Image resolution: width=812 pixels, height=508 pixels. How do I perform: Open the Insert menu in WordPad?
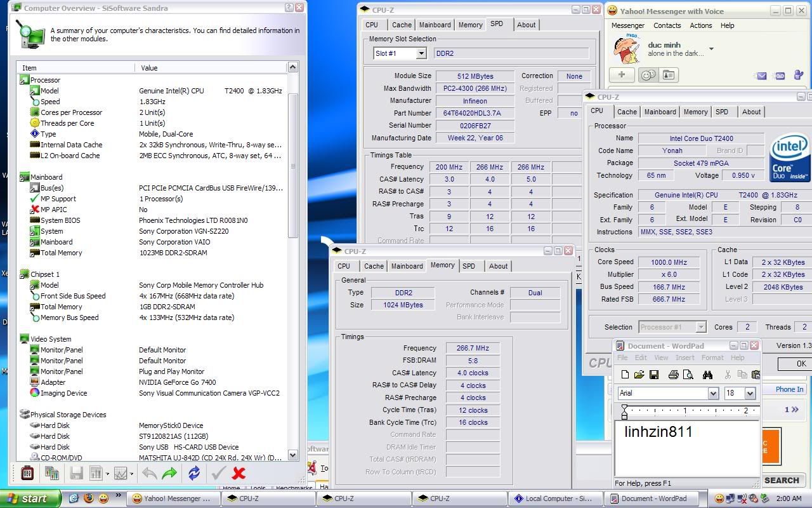point(685,358)
